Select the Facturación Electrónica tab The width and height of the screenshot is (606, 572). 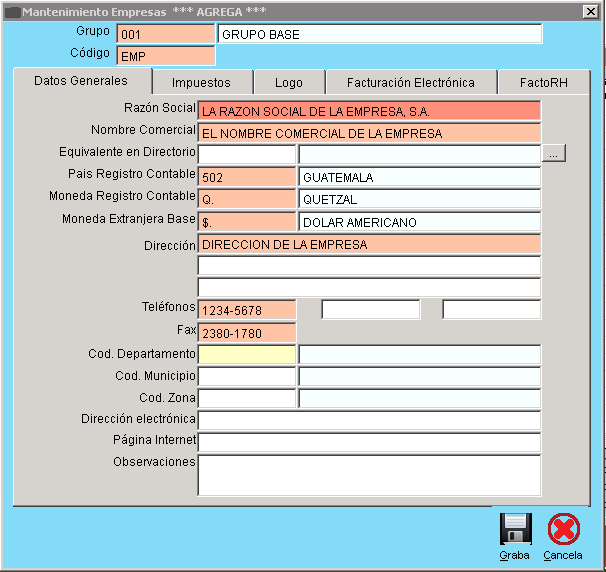[x=410, y=83]
